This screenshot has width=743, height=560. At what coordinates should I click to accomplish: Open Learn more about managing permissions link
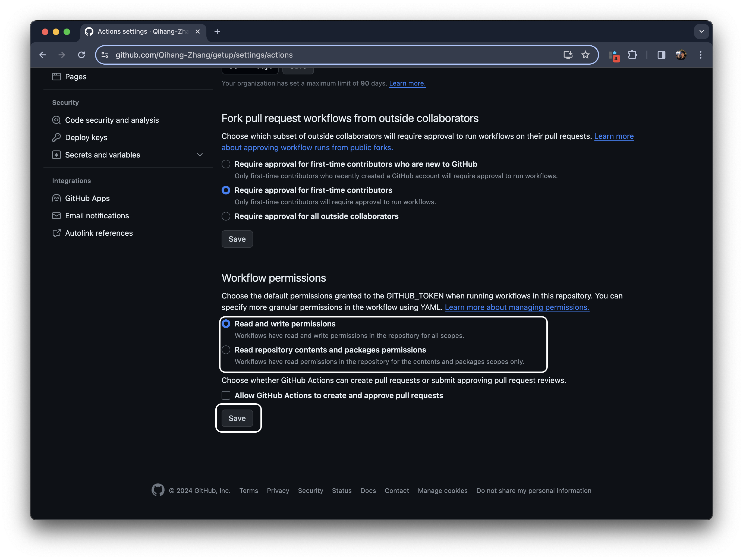[x=517, y=307]
